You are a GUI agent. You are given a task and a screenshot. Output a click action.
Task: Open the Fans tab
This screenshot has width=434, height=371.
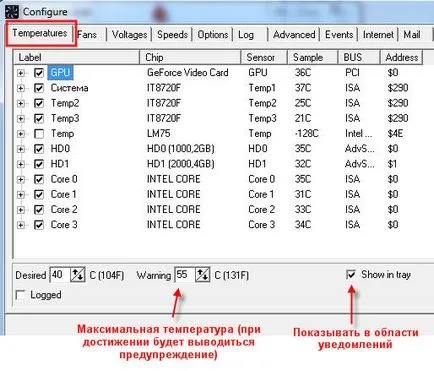click(87, 35)
